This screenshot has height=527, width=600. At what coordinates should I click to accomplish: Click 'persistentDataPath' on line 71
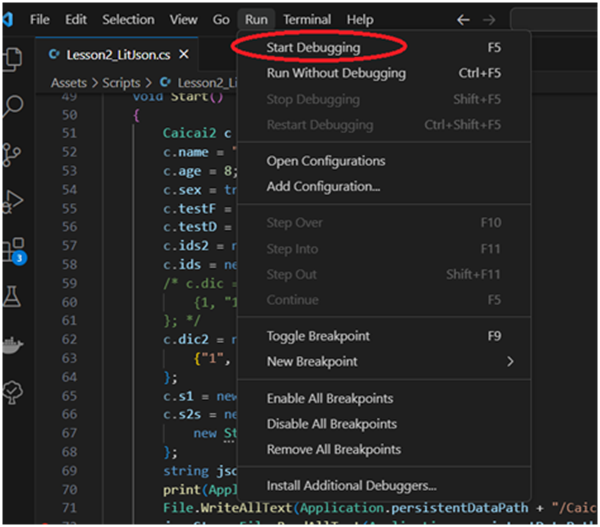click(x=459, y=508)
